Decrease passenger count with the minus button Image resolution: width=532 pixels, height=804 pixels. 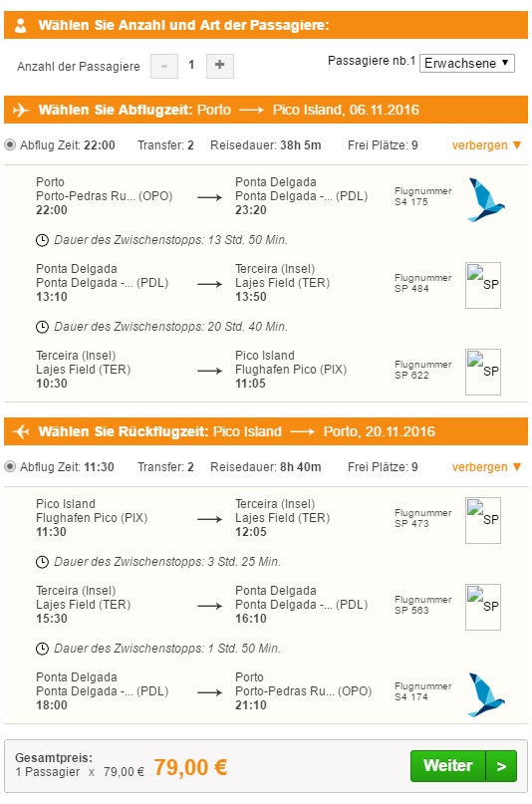(164, 66)
